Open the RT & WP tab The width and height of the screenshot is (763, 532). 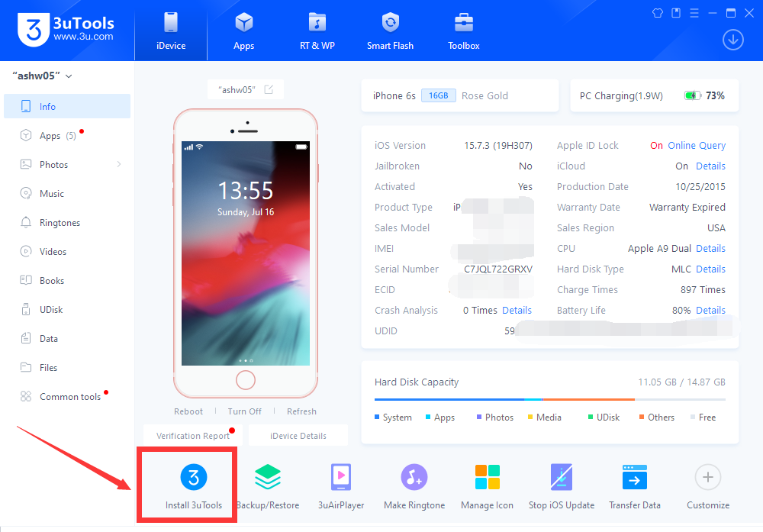[317, 31]
